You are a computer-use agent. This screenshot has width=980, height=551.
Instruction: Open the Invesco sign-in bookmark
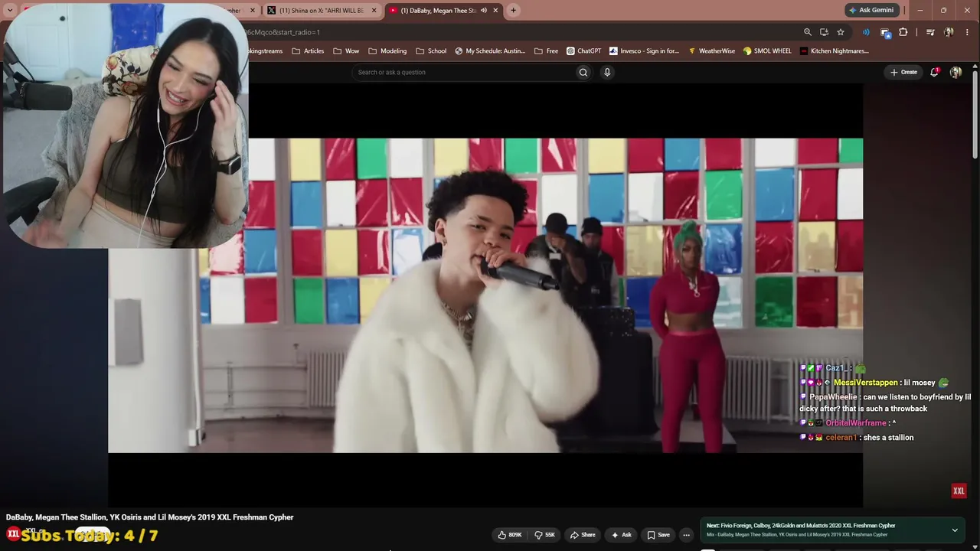point(644,51)
